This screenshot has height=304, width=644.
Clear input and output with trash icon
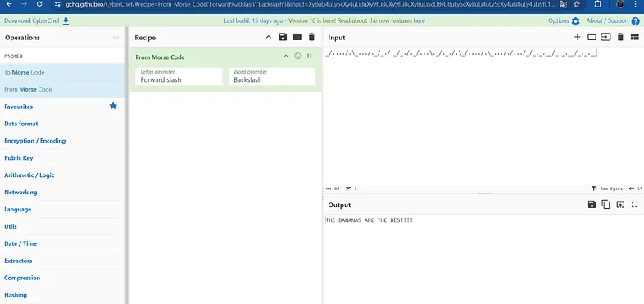coord(620,37)
